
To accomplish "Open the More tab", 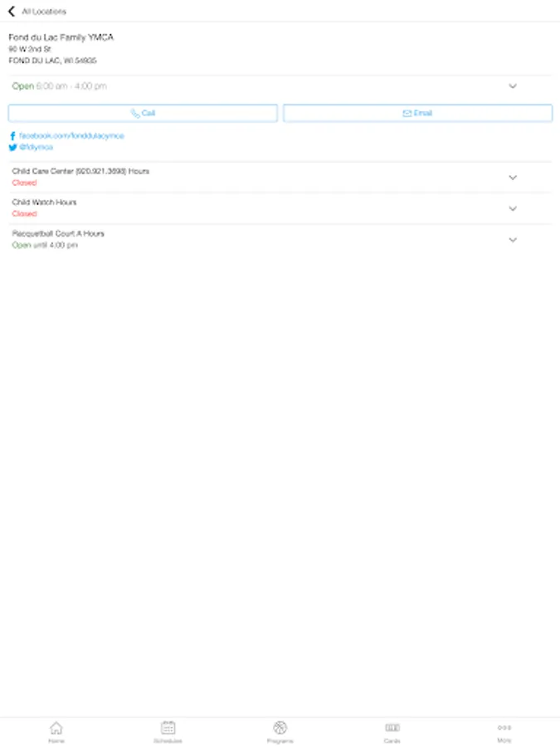I will [504, 732].
